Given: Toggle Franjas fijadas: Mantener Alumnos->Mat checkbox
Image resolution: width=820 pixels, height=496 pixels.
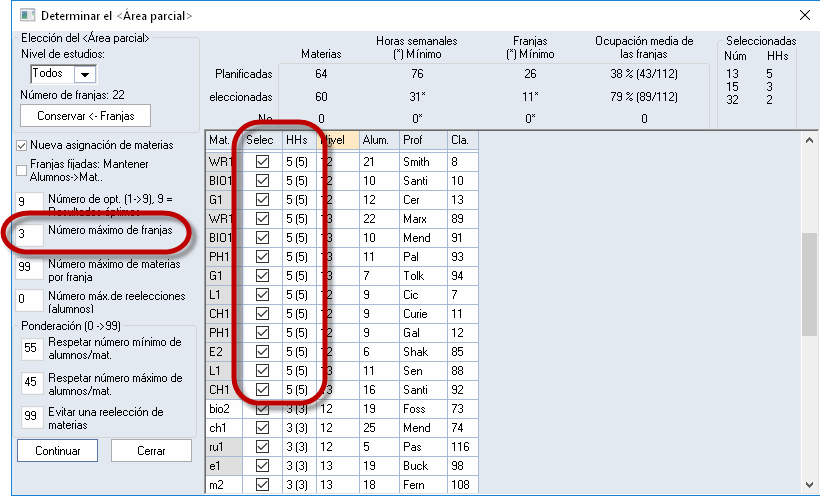Looking at the screenshot, I should pyautogui.click(x=21, y=171).
